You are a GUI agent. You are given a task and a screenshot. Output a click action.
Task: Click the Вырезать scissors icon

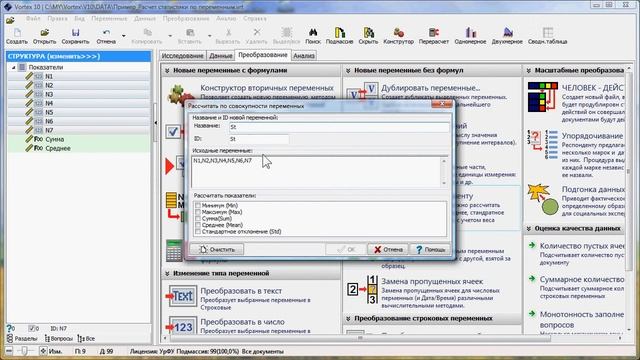point(228,33)
